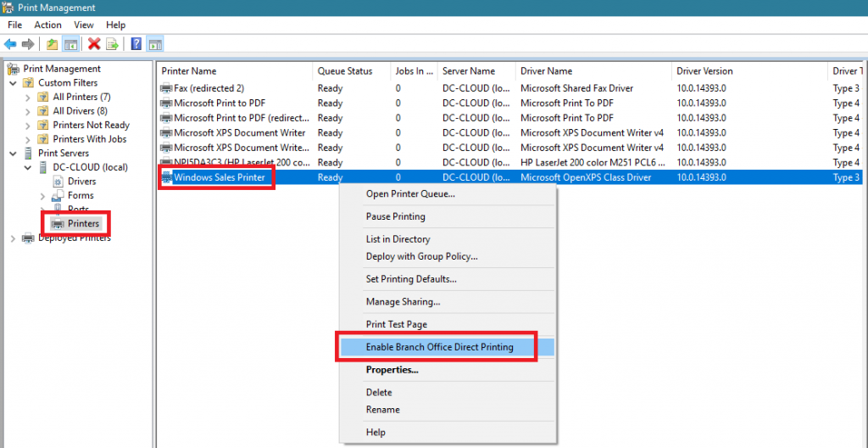Expand the All Printers (7) filter node
This screenshot has height=448, width=868.
(x=28, y=98)
